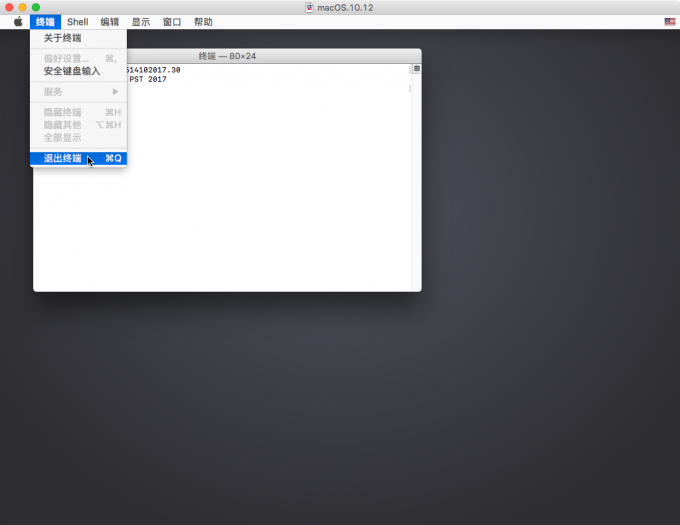Open the 窗口 menu

pos(172,22)
